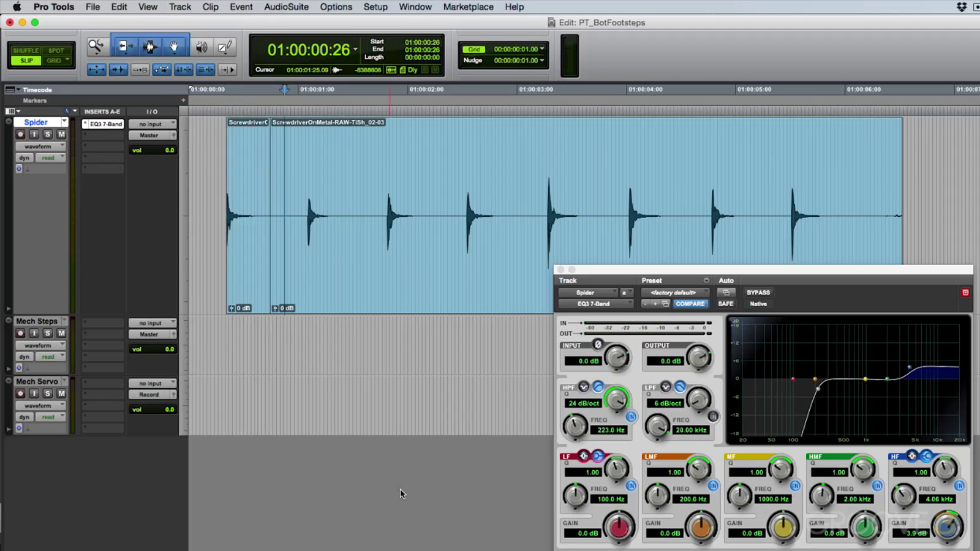Select the Selector waveform tool
This screenshot has height=551, width=980.
[x=149, y=47]
